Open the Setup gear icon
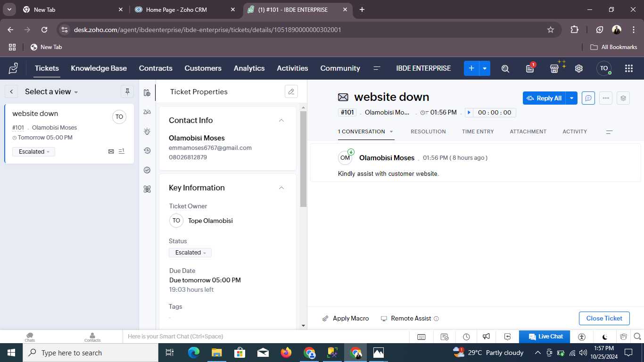 coord(579,68)
